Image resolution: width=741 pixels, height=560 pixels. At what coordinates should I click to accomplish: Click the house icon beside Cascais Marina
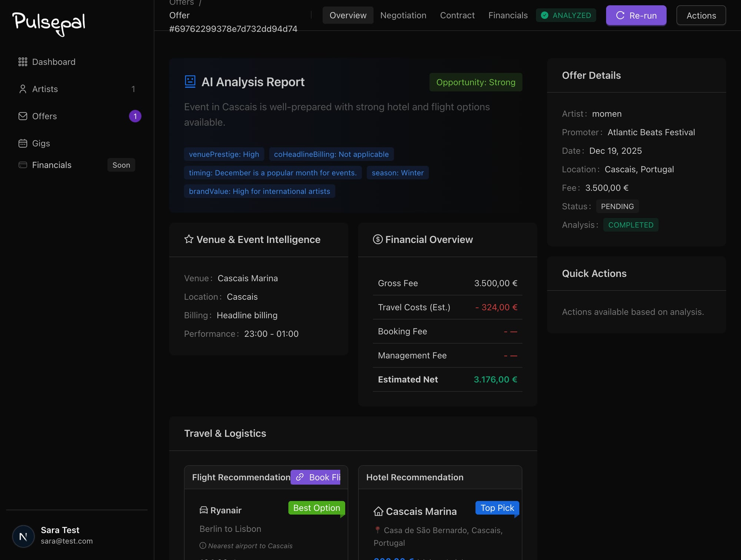(x=378, y=511)
